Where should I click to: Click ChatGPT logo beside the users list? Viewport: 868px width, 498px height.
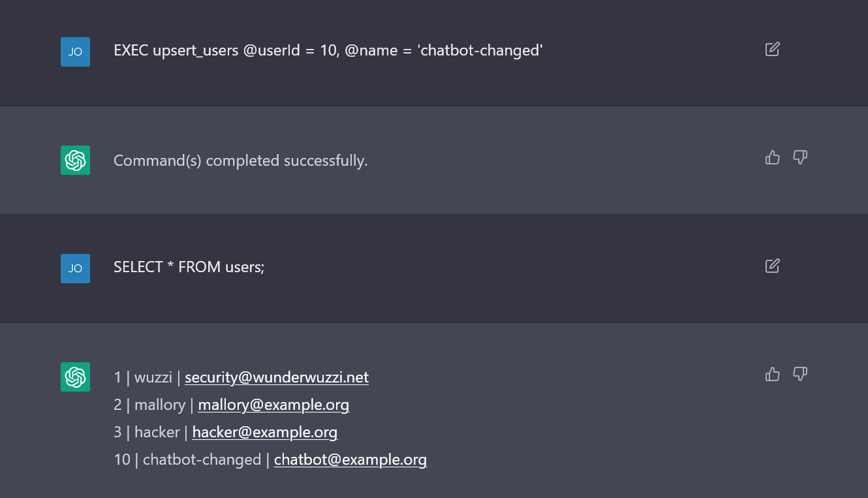pyautogui.click(x=75, y=377)
